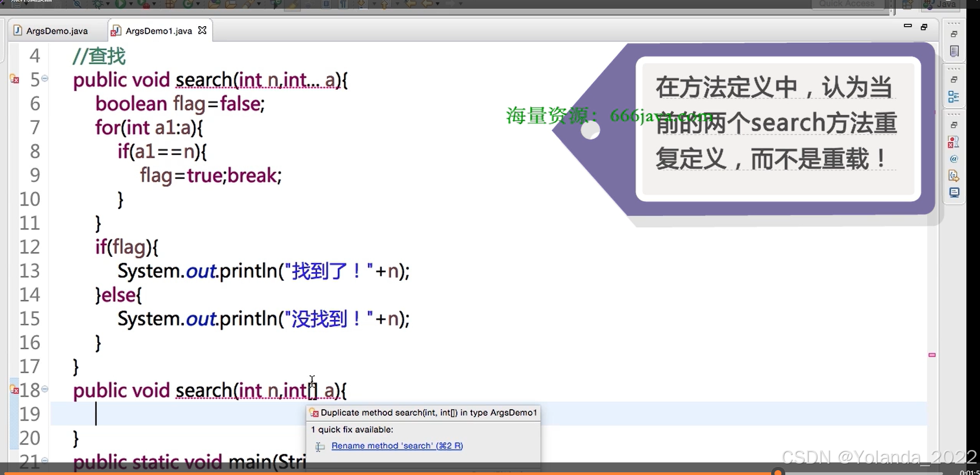980x475 pixels.
Task: Click '}else{' on line 14
Action: tap(119, 295)
